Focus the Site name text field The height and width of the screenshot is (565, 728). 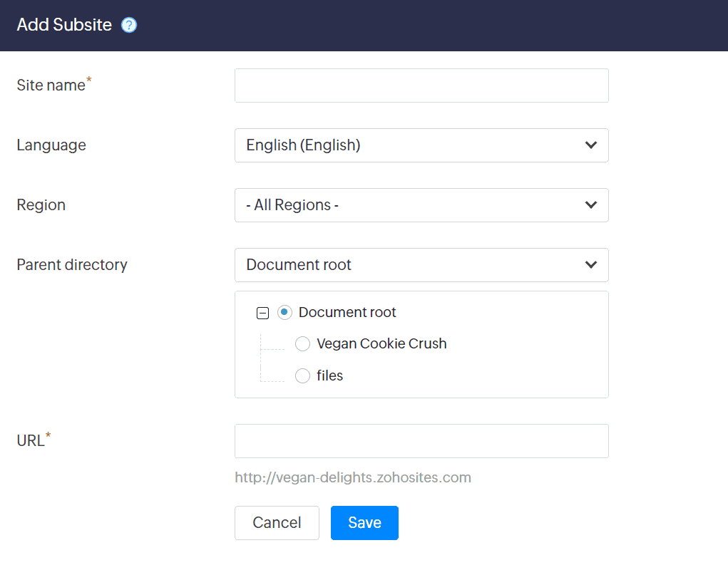click(421, 85)
